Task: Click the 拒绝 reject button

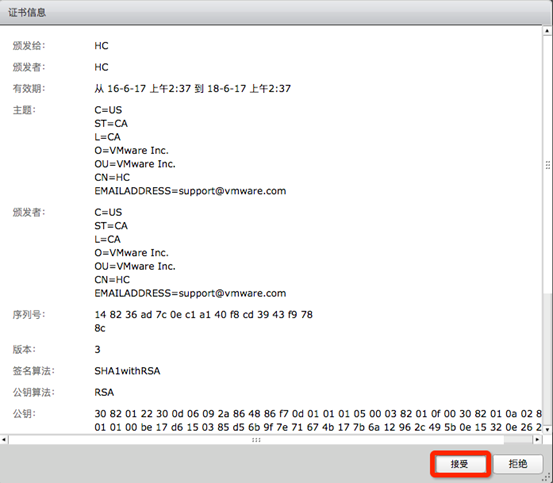Action: pyautogui.click(x=518, y=464)
